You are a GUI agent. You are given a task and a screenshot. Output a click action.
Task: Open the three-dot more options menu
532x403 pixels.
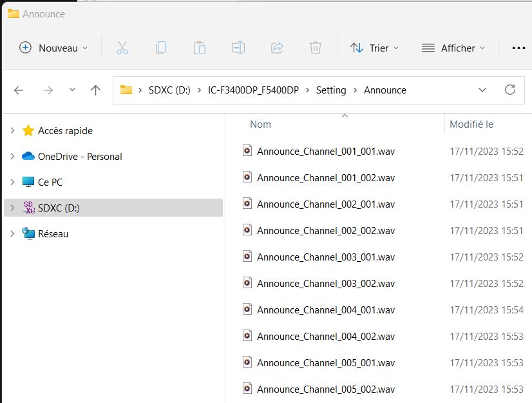(518, 48)
